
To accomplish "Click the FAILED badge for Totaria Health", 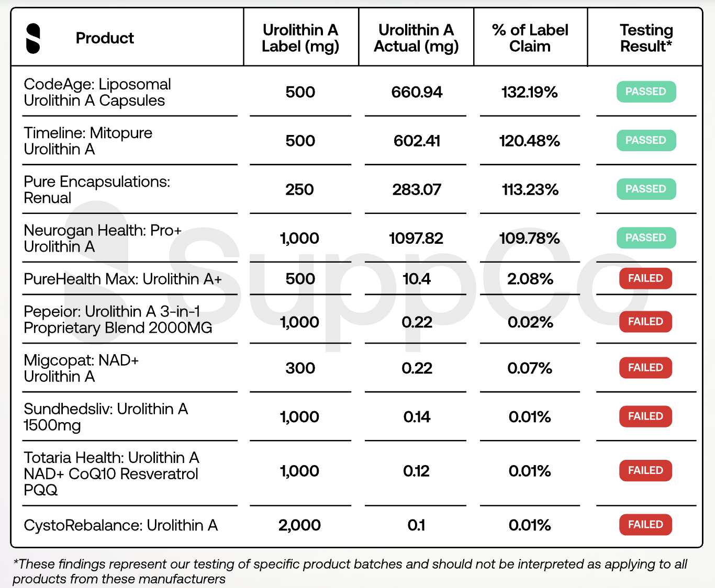I will pos(645,470).
